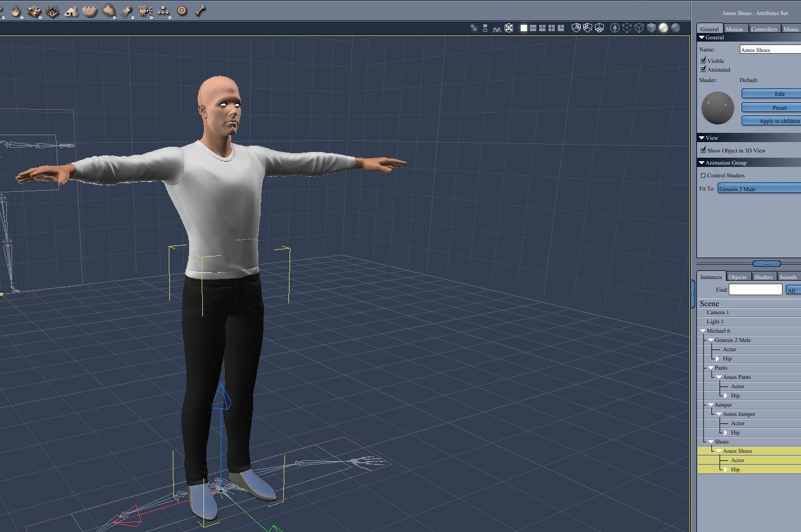Uncheck the Visible checkbox for Amos Shoes
This screenshot has height=532, width=801.
(703, 61)
